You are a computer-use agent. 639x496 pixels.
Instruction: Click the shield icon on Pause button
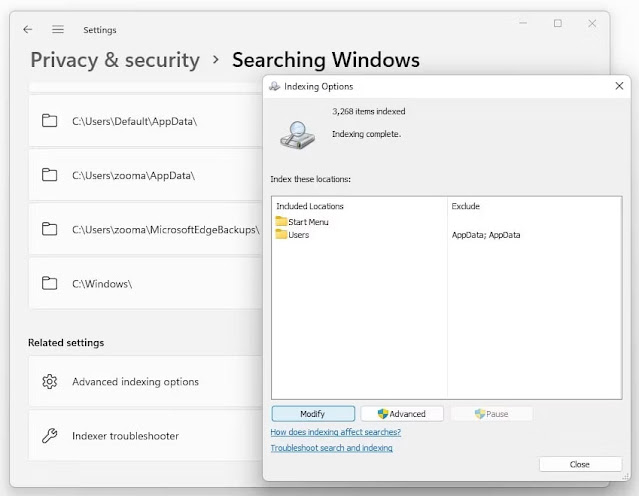click(x=480, y=414)
